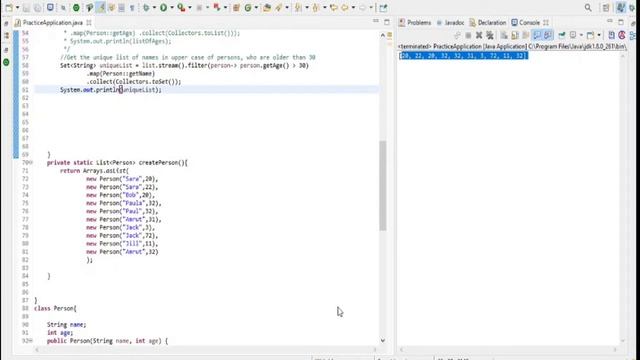Switch to the Java perspective icon
640x360 pixels.
click(620, 7)
